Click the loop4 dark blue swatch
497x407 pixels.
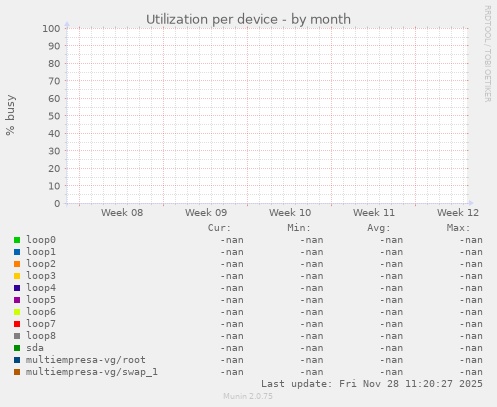pos(17,288)
